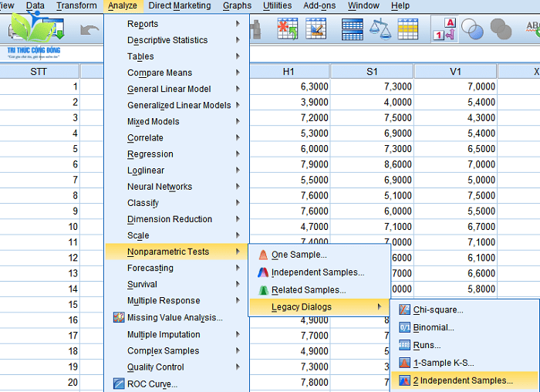This screenshot has height=392, width=540.
Task: Select the V1 column header
Action: (x=455, y=71)
